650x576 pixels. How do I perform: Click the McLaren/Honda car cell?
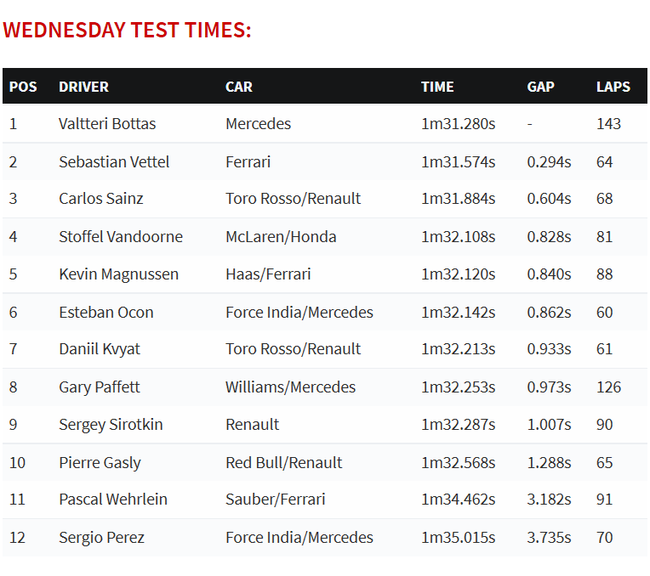click(x=281, y=236)
